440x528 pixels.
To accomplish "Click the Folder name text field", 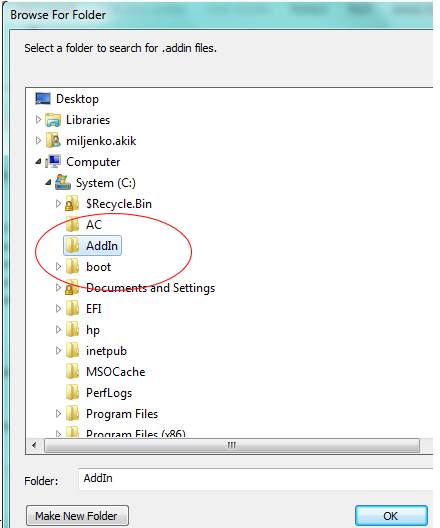I will [x=256, y=479].
